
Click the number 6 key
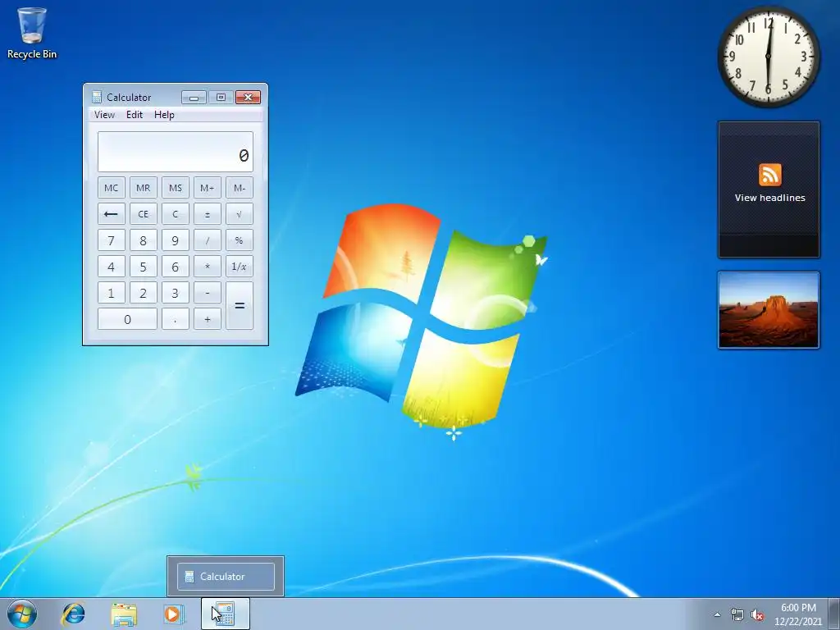tap(176, 267)
